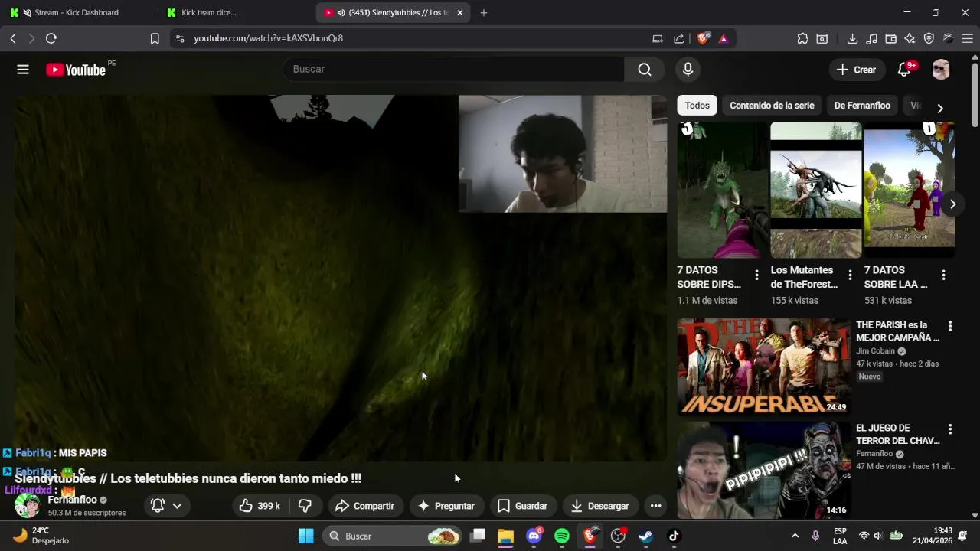Screen dimensions: 980x551
Task: Toggle subscription notification bell for Fernanfloo
Action: point(158,506)
